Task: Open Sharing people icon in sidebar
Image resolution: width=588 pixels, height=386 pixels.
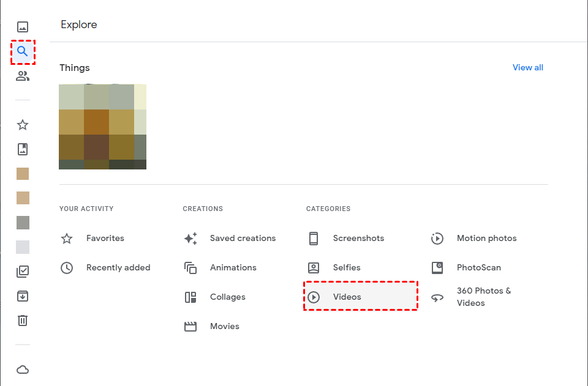Action: 23,76
